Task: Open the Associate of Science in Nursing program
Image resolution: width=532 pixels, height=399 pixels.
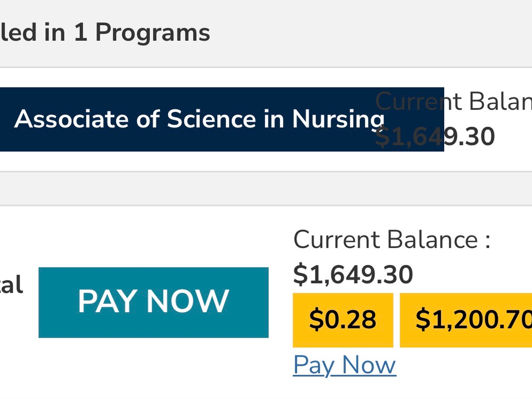Action: 199,119
